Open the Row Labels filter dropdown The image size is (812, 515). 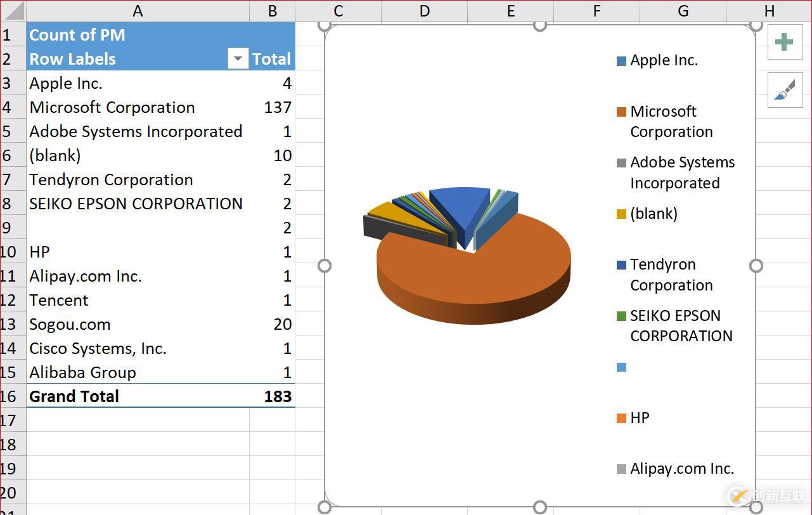(238, 59)
